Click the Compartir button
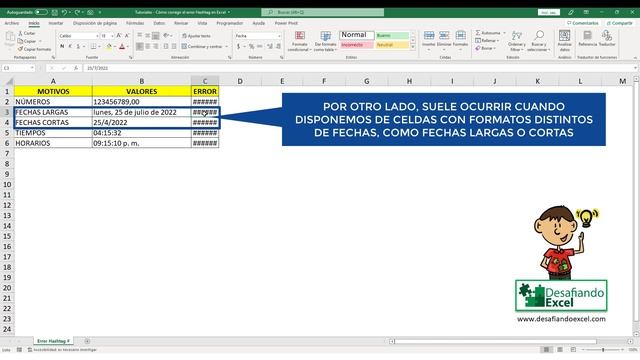The image size is (640, 360). click(619, 23)
